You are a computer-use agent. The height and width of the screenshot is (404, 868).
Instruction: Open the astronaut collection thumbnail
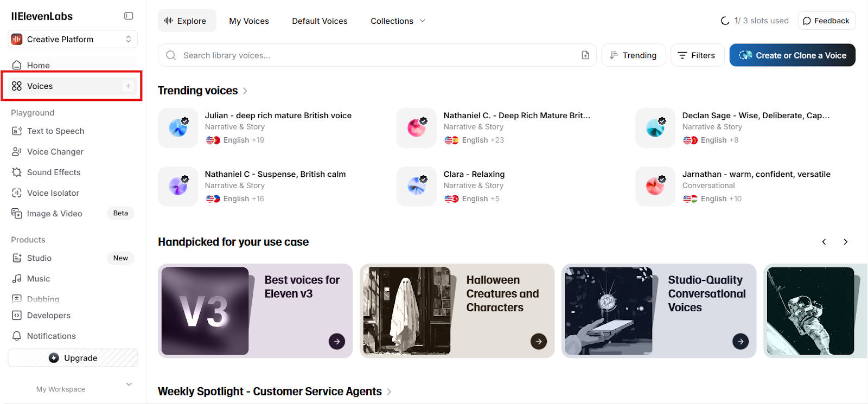pyautogui.click(x=810, y=311)
